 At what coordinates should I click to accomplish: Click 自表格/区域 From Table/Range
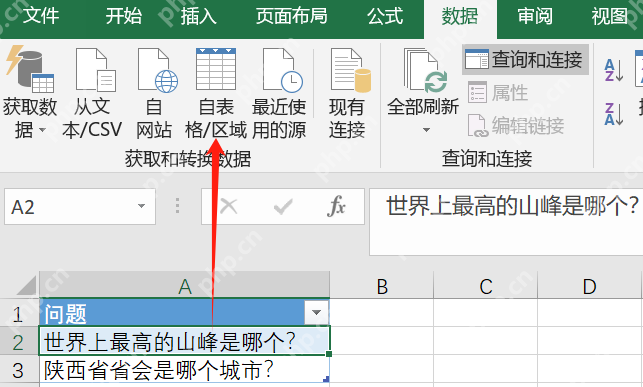pyautogui.click(x=216, y=93)
